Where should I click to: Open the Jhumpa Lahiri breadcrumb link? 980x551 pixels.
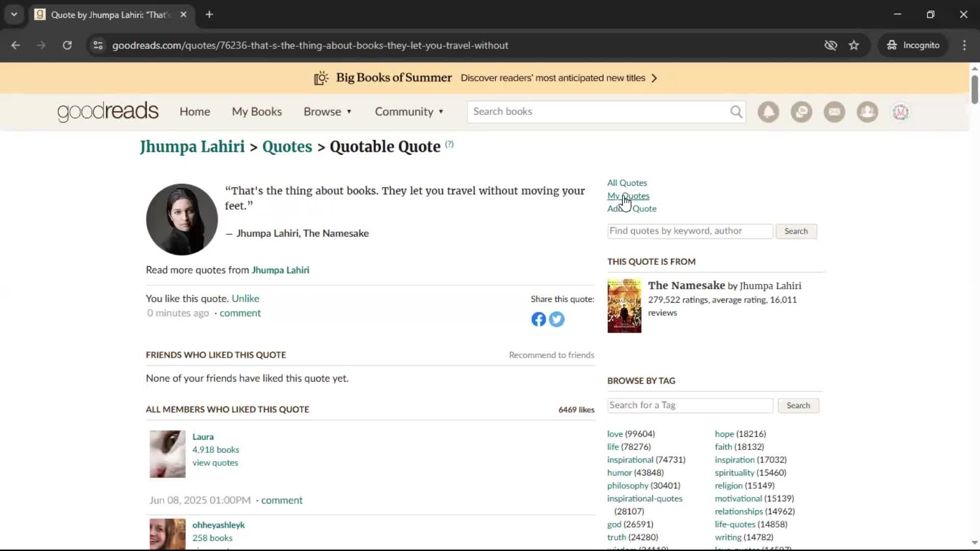192,147
